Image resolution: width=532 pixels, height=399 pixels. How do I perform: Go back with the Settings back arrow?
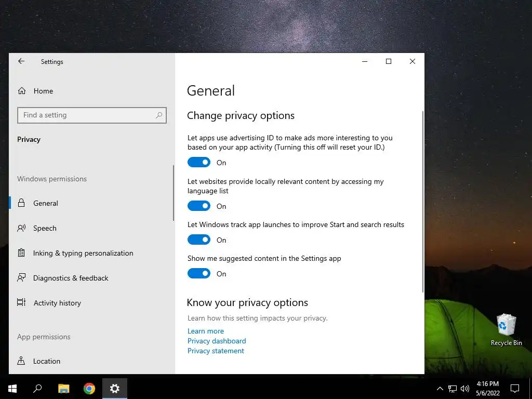pyautogui.click(x=21, y=61)
